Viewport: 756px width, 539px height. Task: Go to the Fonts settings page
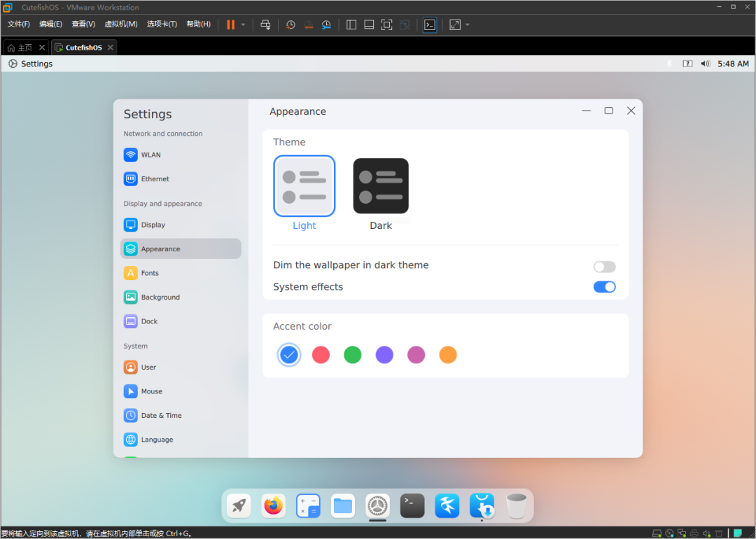click(x=150, y=273)
